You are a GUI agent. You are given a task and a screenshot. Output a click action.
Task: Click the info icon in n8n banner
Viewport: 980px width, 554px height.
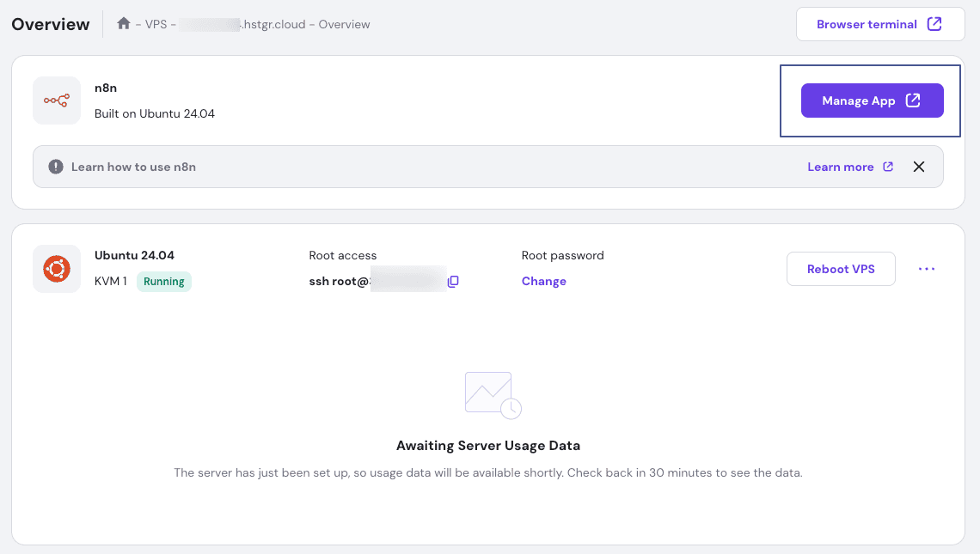coord(56,167)
